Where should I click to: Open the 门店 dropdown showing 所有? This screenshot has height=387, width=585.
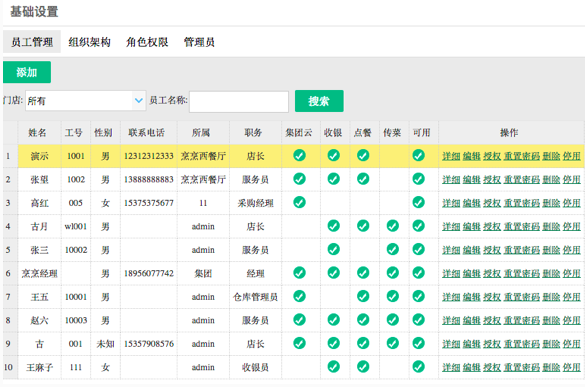pyautogui.click(x=85, y=101)
